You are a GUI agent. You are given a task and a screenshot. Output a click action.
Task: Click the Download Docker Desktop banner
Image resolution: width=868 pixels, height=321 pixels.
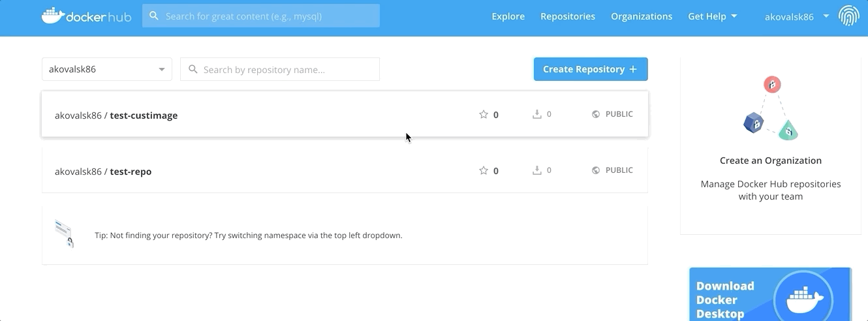point(771,294)
